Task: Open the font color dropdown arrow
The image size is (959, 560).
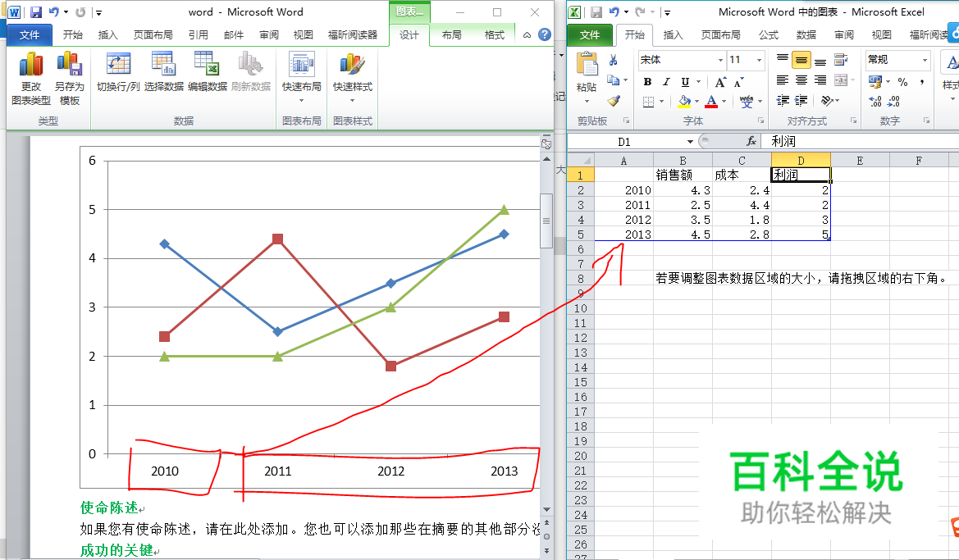Action: (x=724, y=102)
